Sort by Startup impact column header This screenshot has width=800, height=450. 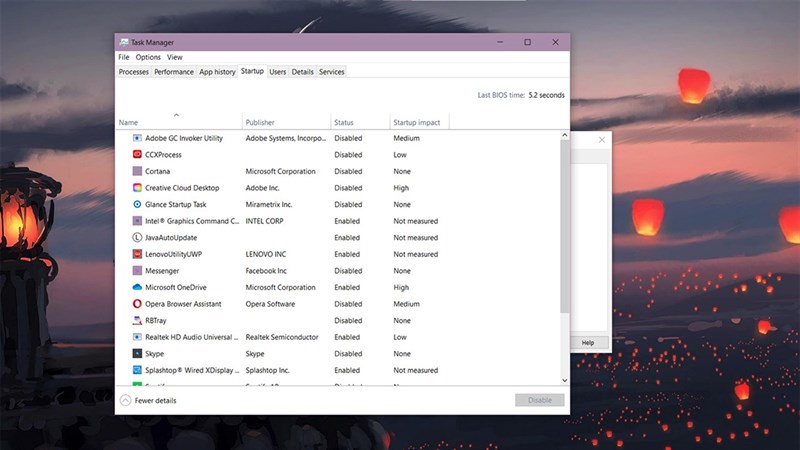[x=416, y=122]
